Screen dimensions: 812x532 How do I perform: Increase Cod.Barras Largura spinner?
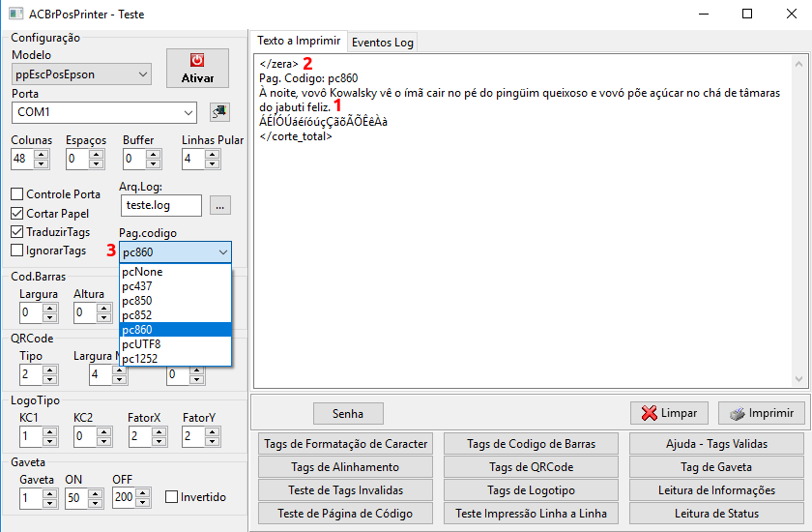pyautogui.click(x=49, y=308)
